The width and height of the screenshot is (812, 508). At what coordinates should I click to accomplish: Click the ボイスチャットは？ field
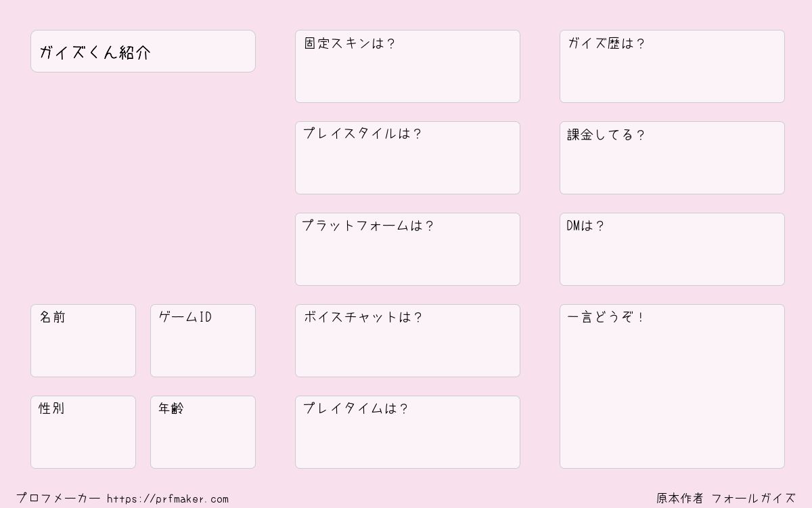coord(407,341)
